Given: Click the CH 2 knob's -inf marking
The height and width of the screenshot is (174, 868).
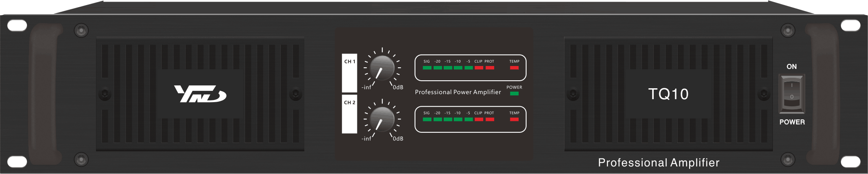Looking at the screenshot, I should coord(366,139).
